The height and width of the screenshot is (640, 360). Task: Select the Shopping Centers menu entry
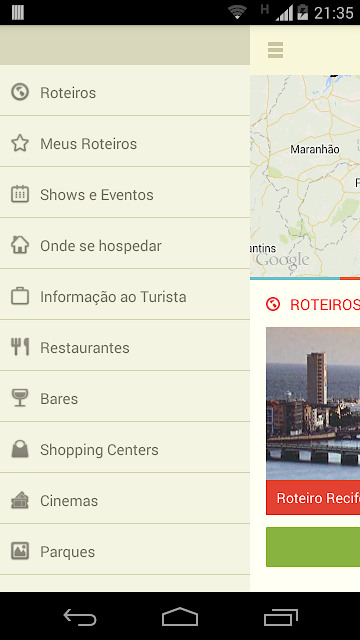tap(125, 447)
